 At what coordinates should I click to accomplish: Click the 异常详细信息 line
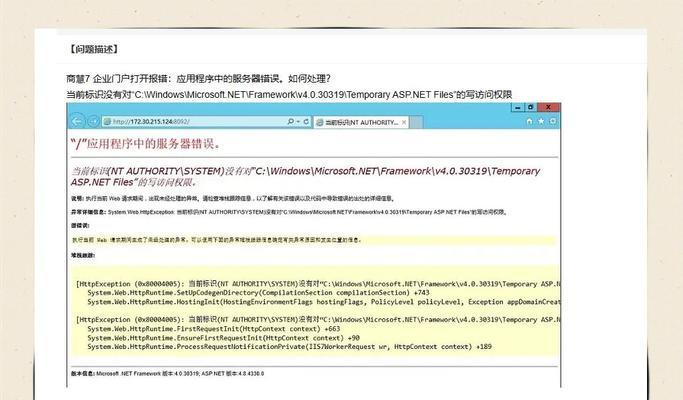(289, 212)
